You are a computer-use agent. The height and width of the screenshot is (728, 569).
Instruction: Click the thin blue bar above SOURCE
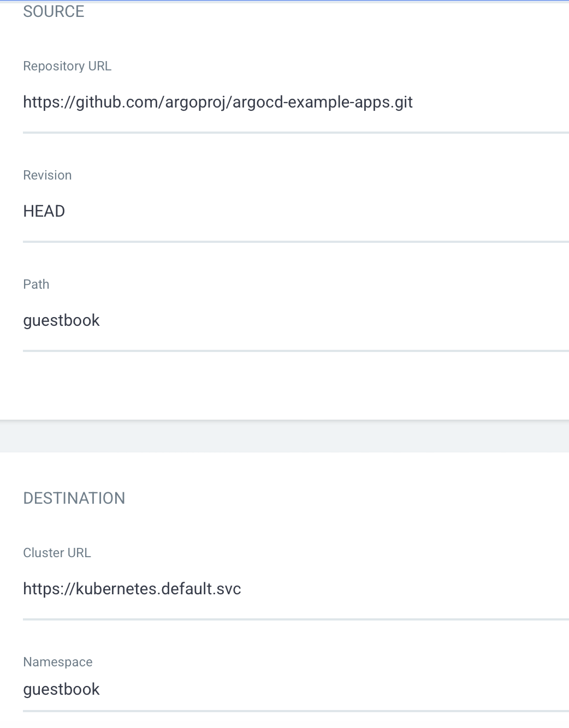tap(284, 2)
